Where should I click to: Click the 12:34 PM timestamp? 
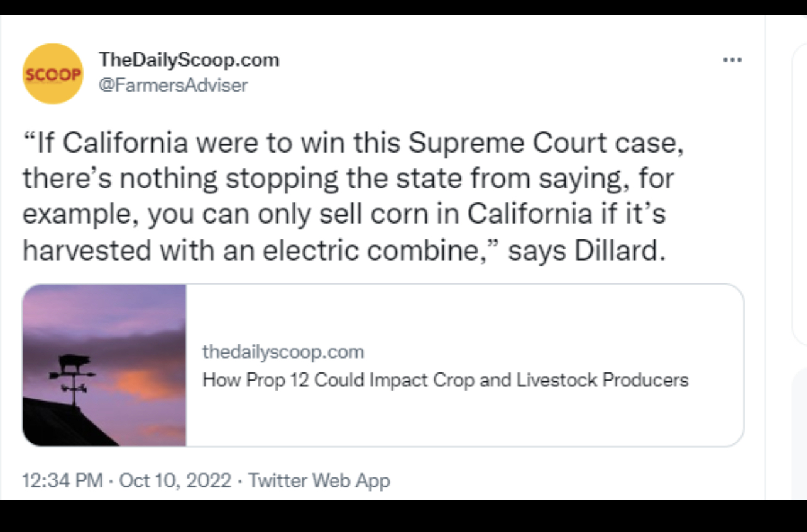tap(62, 480)
